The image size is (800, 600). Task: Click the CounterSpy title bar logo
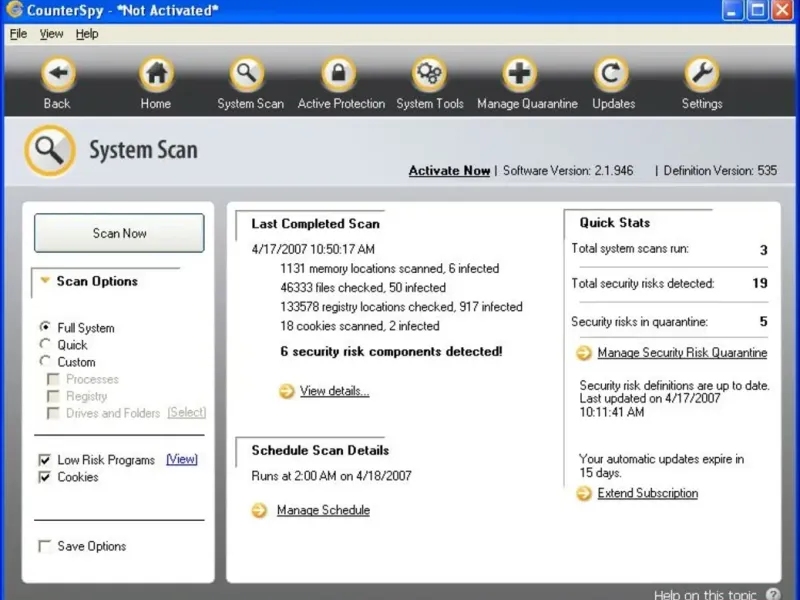(14, 10)
